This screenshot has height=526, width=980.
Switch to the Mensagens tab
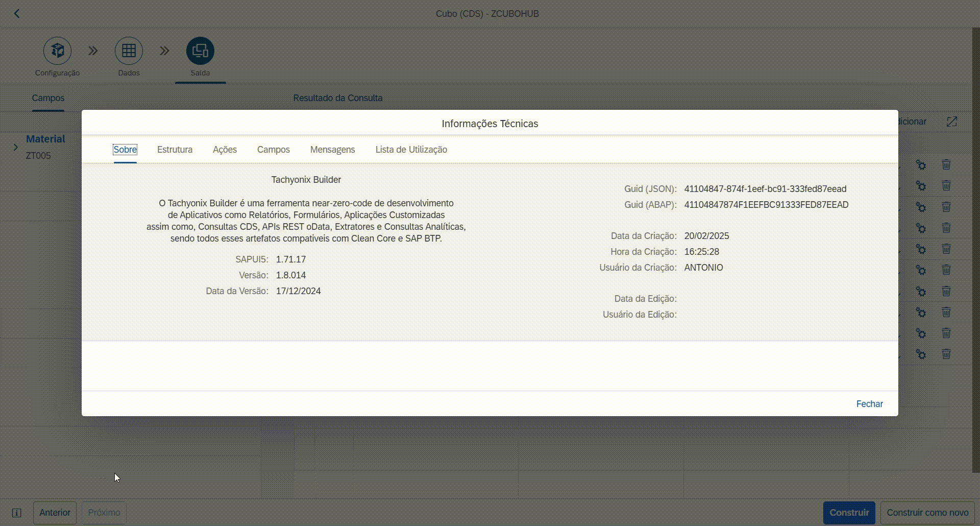click(332, 150)
